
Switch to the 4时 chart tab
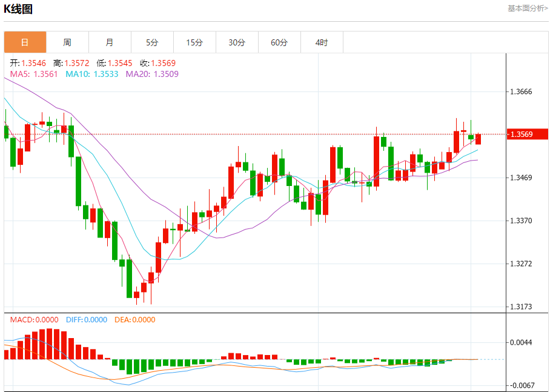click(x=322, y=42)
